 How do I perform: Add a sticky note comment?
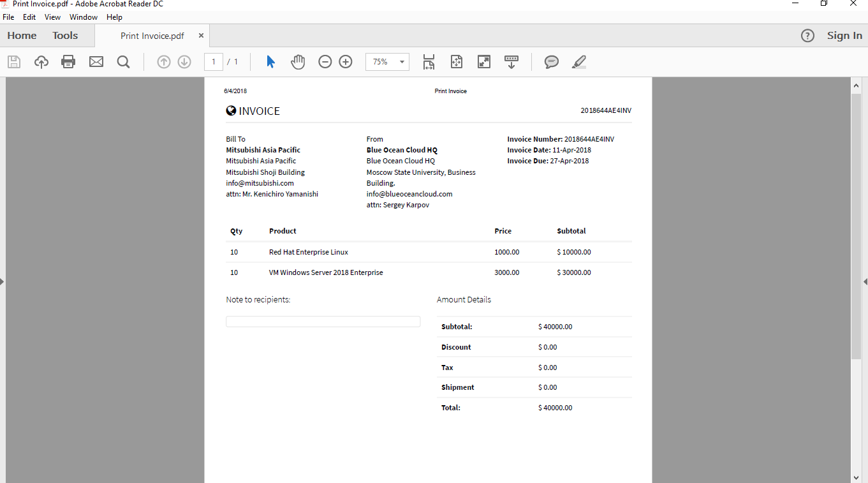552,62
